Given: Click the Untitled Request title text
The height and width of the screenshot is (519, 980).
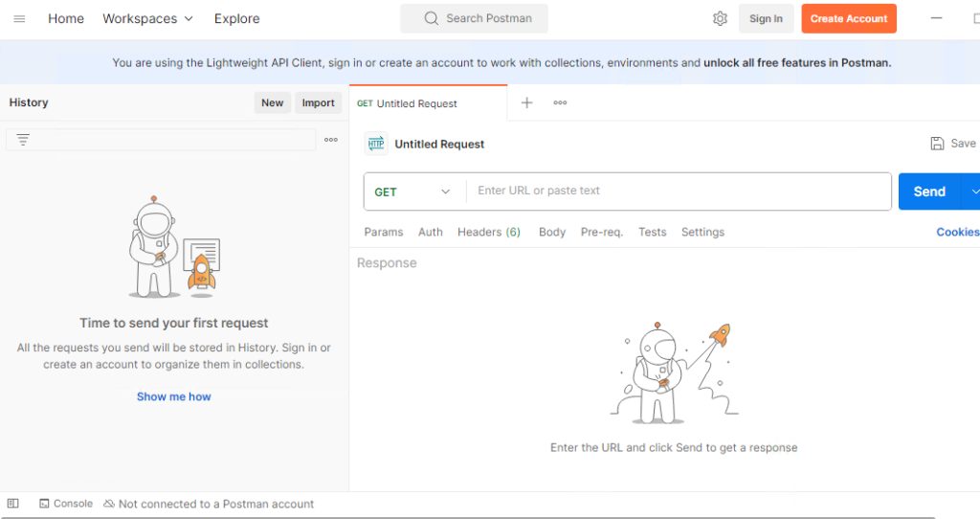Looking at the screenshot, I should click(439, 144).
